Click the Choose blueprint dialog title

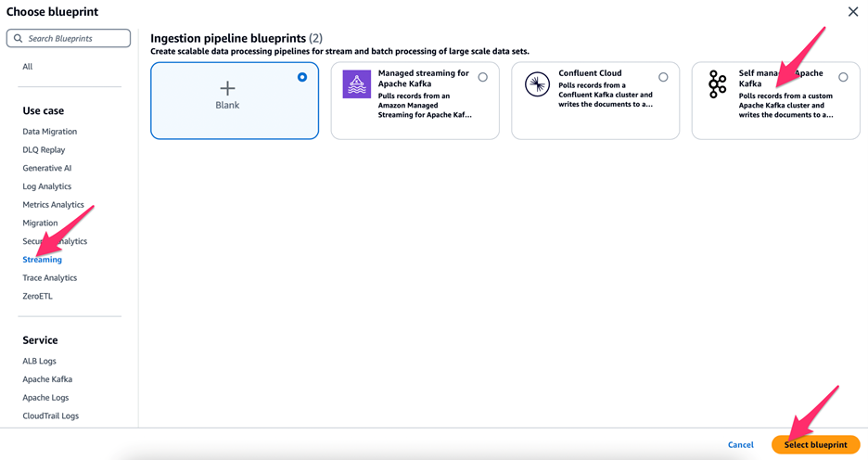[x=52, y=12]
